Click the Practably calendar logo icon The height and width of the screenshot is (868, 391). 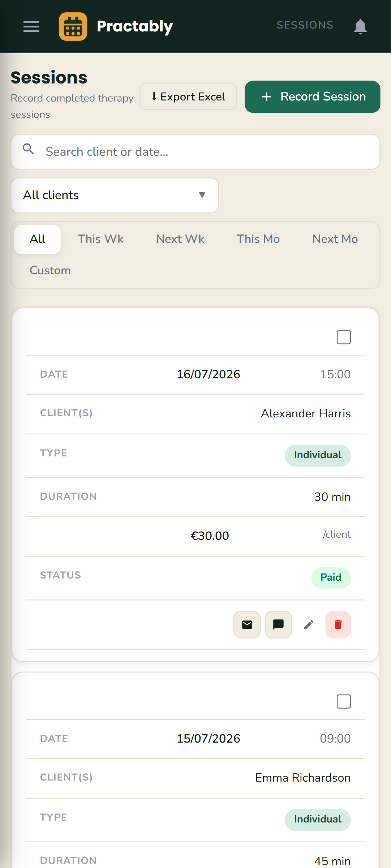pyautogui.click(x=73, y=26)
